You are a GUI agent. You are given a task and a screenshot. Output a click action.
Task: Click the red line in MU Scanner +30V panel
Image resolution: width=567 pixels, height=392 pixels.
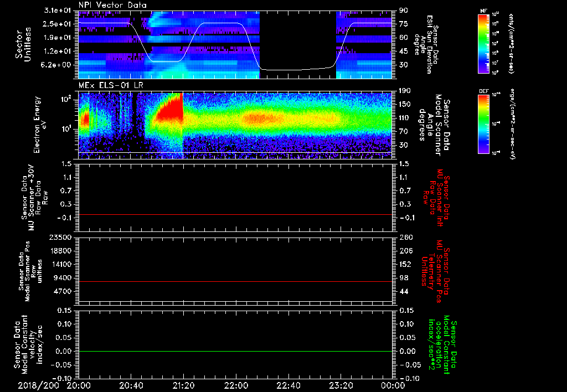pos(235,214)
